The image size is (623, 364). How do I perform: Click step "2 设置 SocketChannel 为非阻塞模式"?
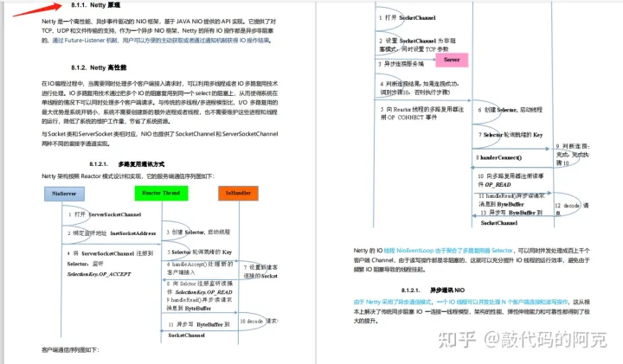[x=417, y=45]
